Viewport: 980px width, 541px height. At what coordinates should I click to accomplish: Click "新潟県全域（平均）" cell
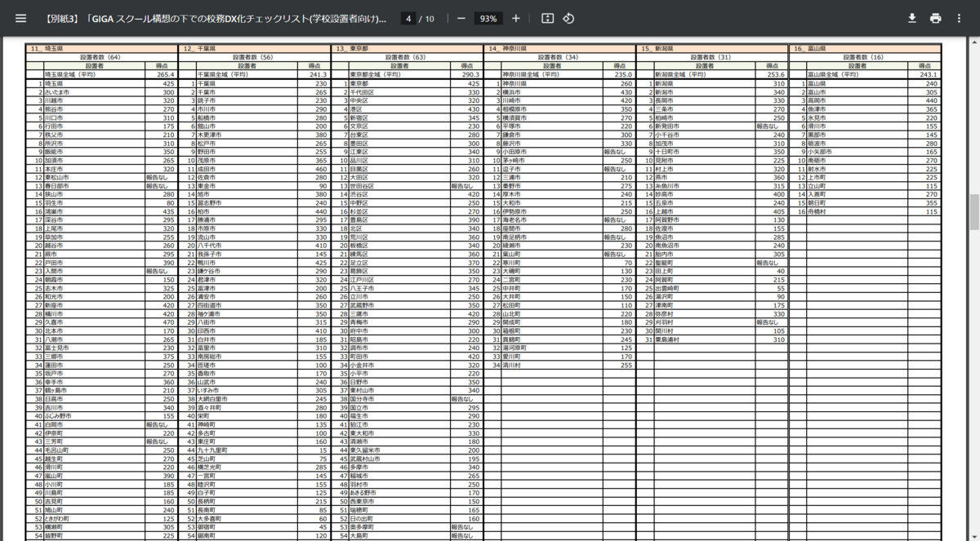point(680,74)
